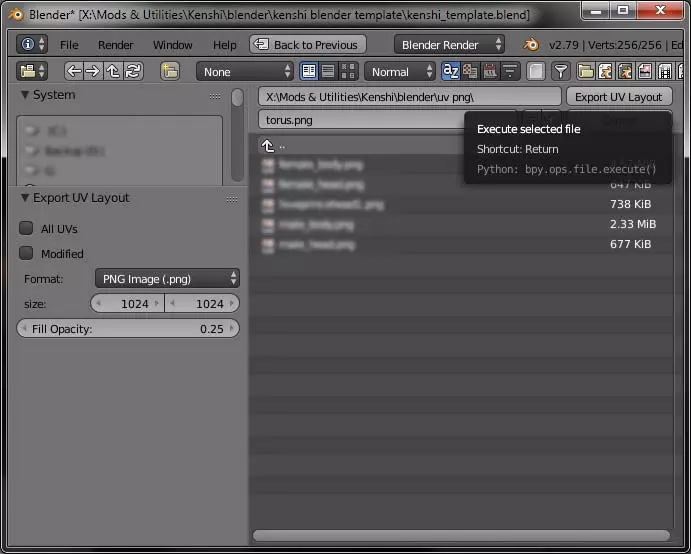The height and width of the screenshot is (554, 691).
Task: Click the file list horizontal scrollbar
Action: click(x=461, y=535)
